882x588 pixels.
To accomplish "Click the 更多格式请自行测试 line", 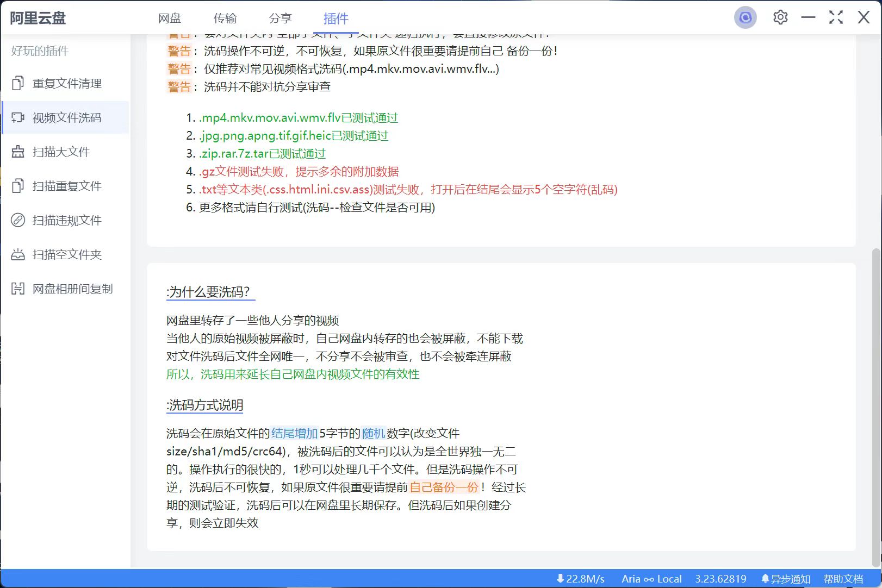I will tap(317, 208).
